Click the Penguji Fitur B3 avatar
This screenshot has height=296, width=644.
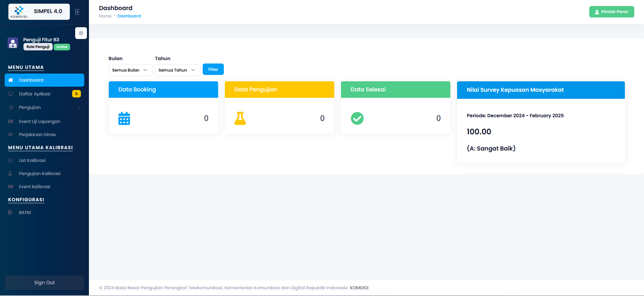[13, 43]
